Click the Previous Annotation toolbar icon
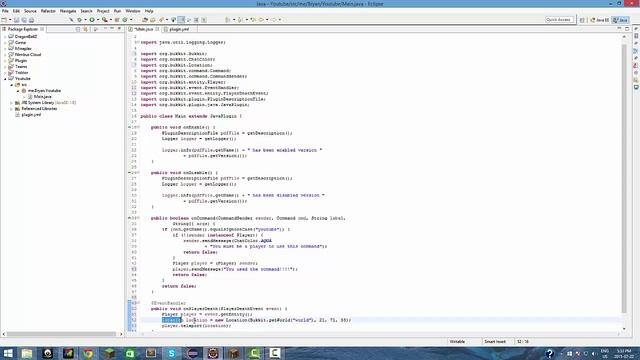 tap(240, 20)
